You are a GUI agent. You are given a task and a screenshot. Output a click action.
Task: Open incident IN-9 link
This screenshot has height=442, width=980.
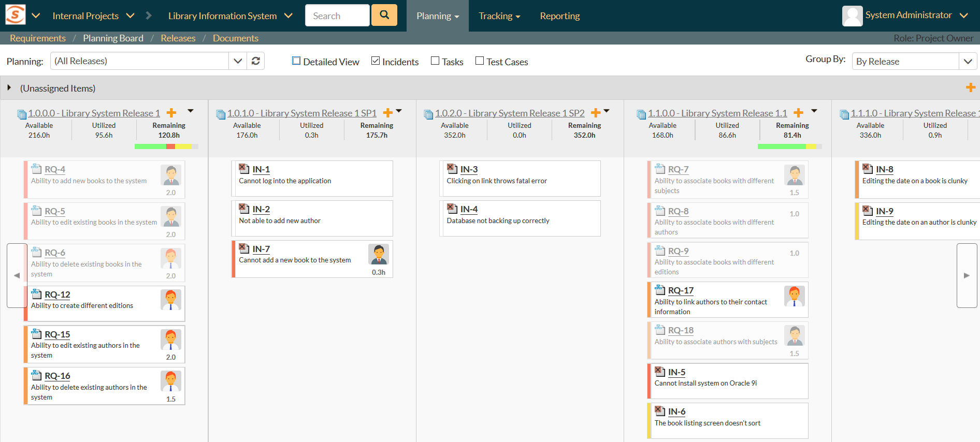coord(885,211)
